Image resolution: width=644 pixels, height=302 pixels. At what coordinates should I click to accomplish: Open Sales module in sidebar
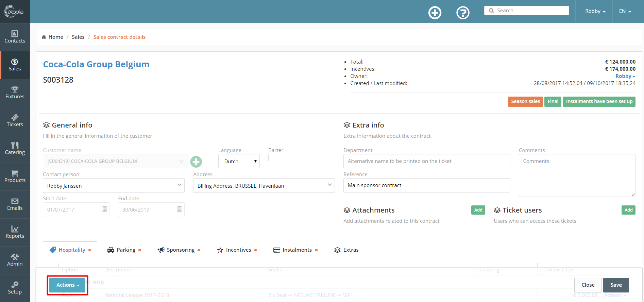coord(15,65)
